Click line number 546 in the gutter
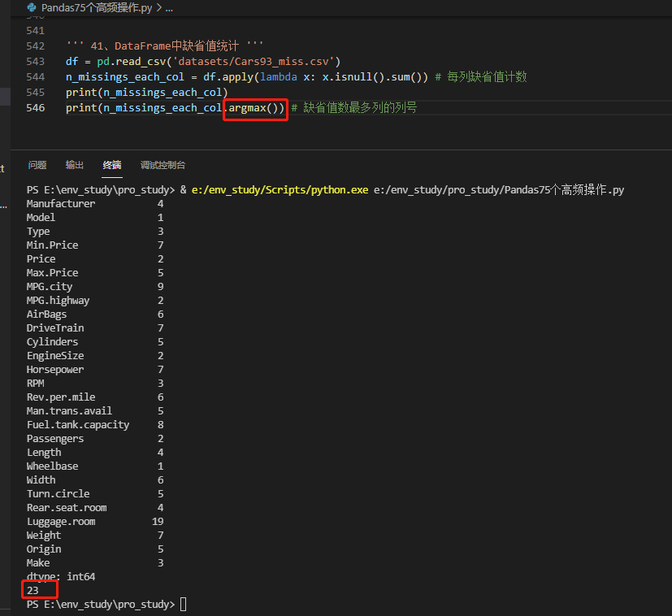 click(35, 108)
